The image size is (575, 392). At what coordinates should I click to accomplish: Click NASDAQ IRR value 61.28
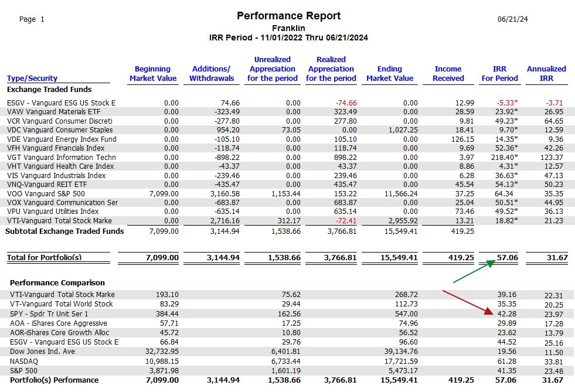pyautogui.click(x=507, y=361)
